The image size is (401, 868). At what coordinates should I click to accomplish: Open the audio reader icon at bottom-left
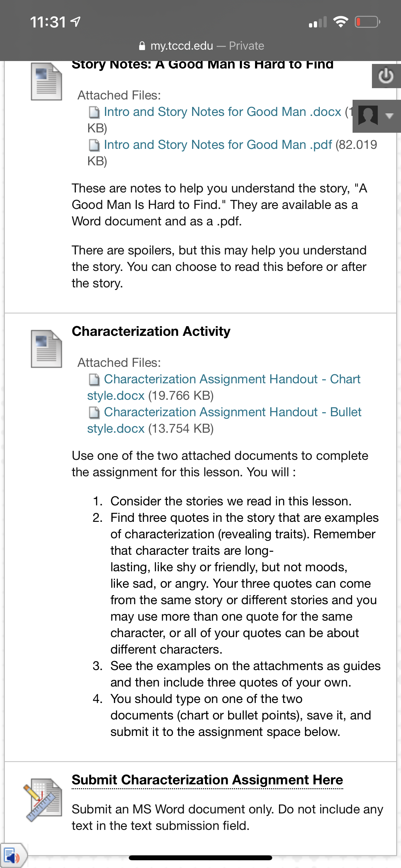tap(13, 855)
